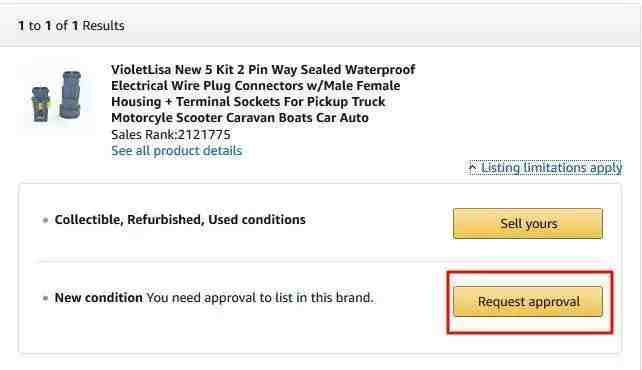Click the collapse chevron beside Listing limitations

coord(472,167)
